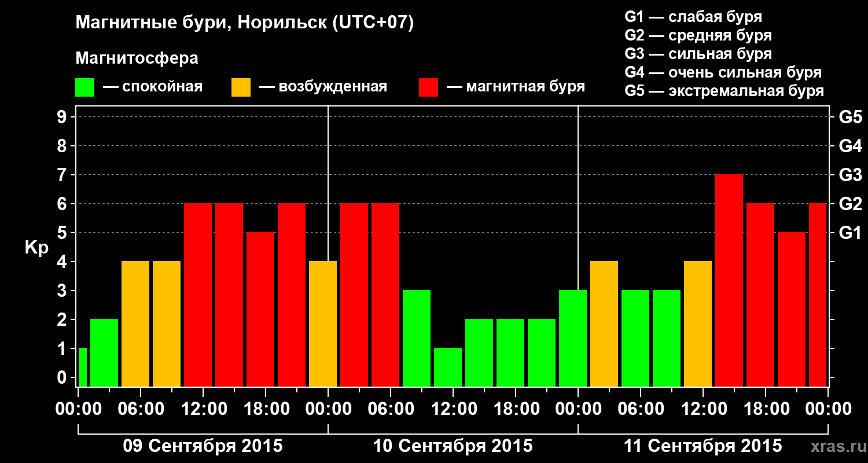Screen dimensions: 868x463
Task: Click the green 'спокойная' legend swatch
Action: (85, 87)
